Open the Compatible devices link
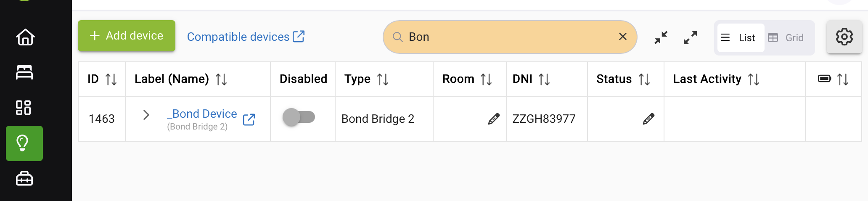This screenshot has height=201, width=868. [246, 37]
